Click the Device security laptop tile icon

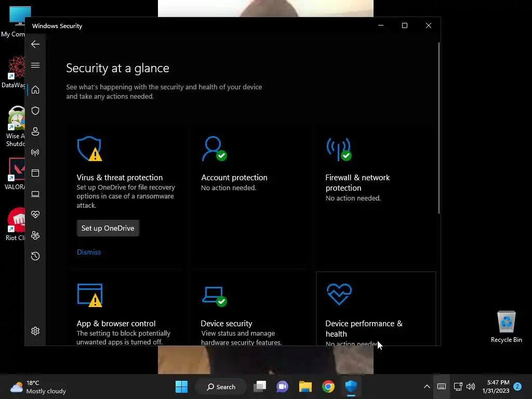215,297
